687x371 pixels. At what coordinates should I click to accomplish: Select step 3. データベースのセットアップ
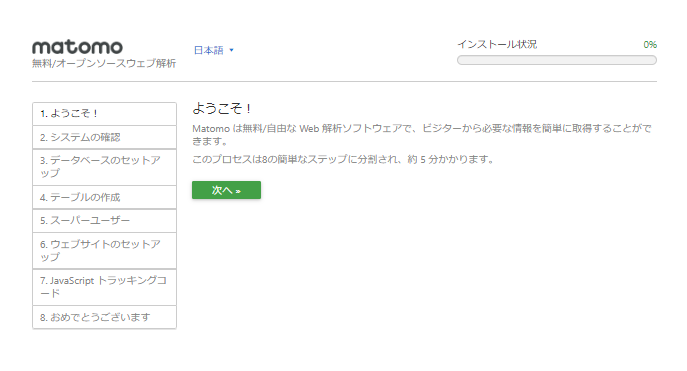tap(104, 167)
